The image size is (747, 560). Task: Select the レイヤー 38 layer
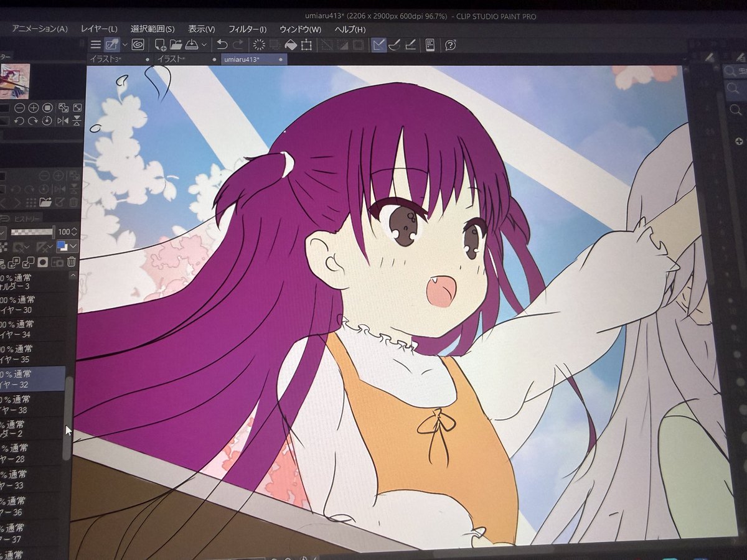(33, 404)
